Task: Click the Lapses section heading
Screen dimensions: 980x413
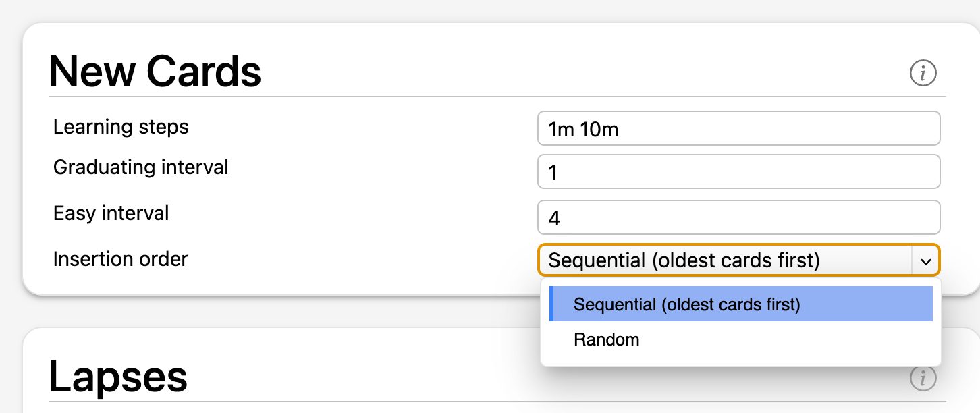Action: coord(118,377)
